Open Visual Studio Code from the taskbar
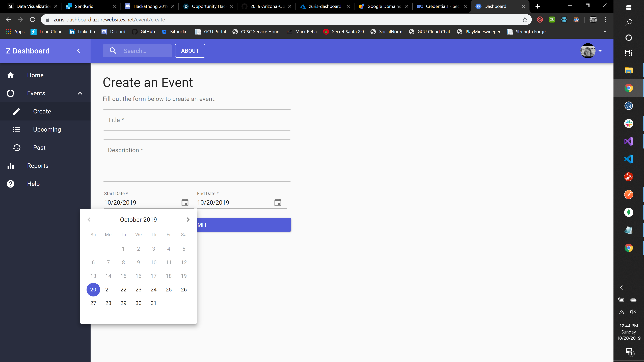The width and height of the screenshot is (644, 362). tap(629, 159)
